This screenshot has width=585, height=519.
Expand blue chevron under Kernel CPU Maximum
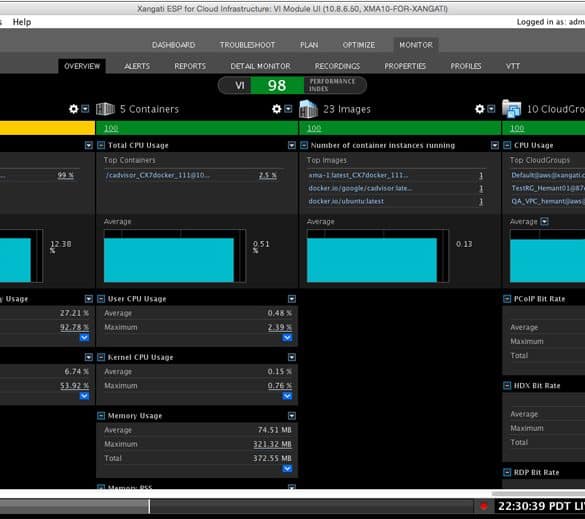tap(287, 396)
